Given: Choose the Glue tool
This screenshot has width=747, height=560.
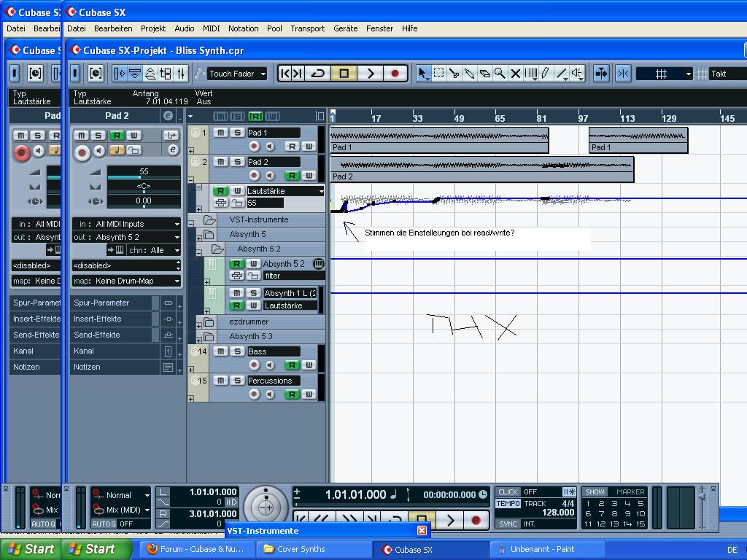Looking at the screenshot, I should (469, 74).
